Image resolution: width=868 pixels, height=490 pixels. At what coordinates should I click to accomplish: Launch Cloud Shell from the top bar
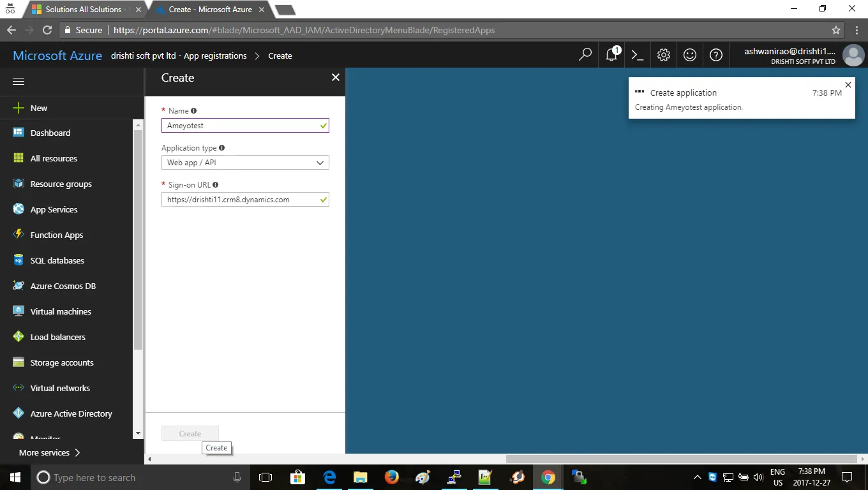click(637, 55)
